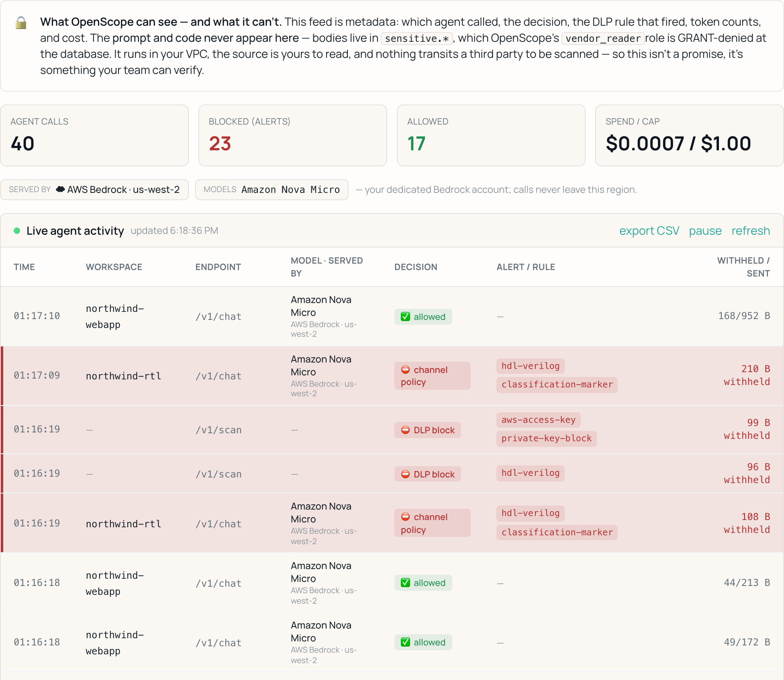Click the sensitive.* code tag
This screenshot has height=680, width=784.
point(417,38)
